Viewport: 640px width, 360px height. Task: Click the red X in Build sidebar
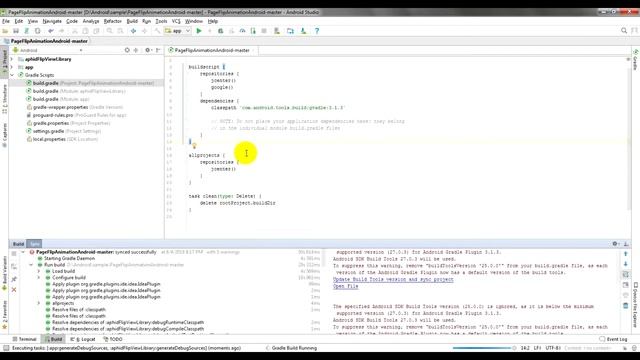point(14,289)
